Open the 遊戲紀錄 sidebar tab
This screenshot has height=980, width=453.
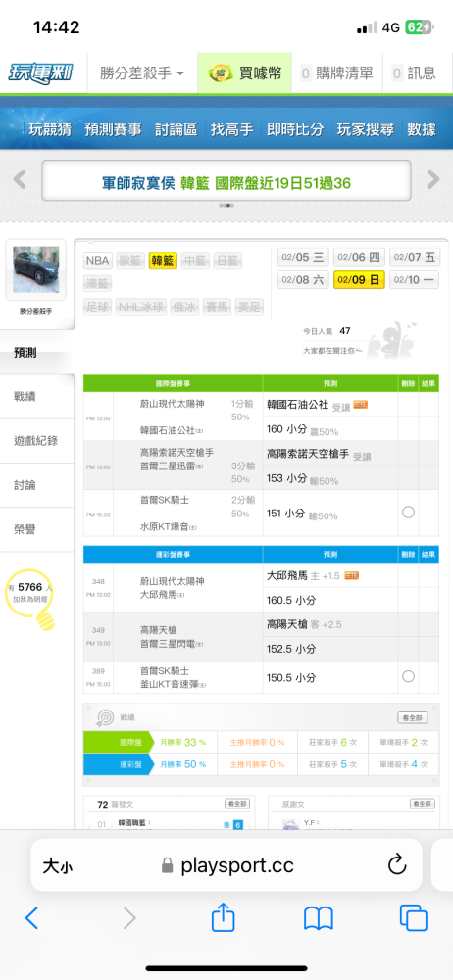37,441
